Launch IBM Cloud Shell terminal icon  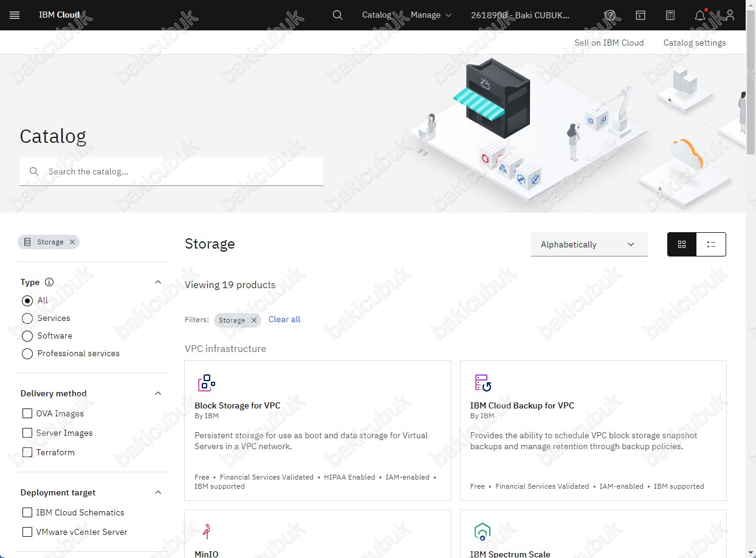click(x=641, y=15)
